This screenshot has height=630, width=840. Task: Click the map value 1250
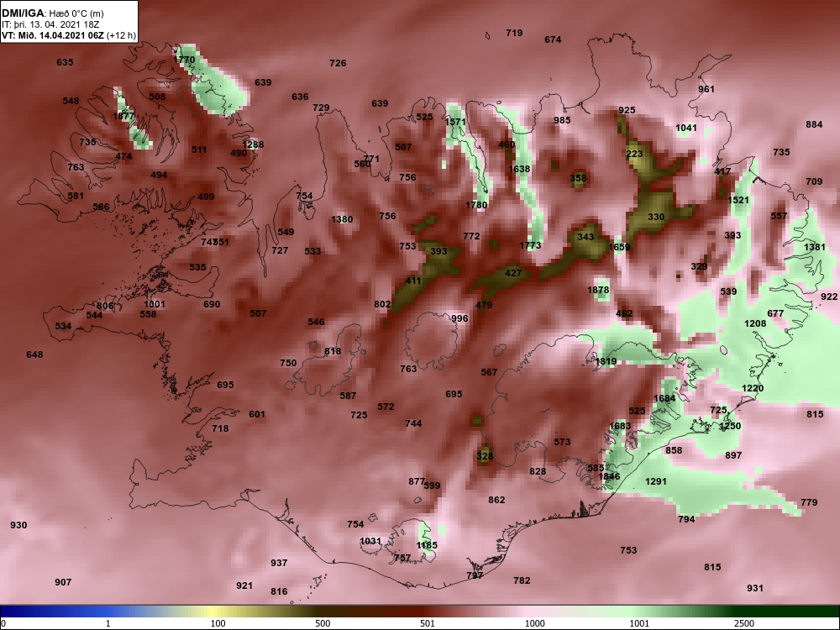(730, 427)
